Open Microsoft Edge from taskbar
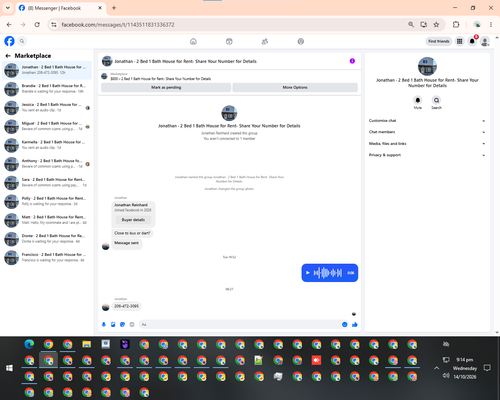The height and width of the screenshot is (400, 500). 29,344
